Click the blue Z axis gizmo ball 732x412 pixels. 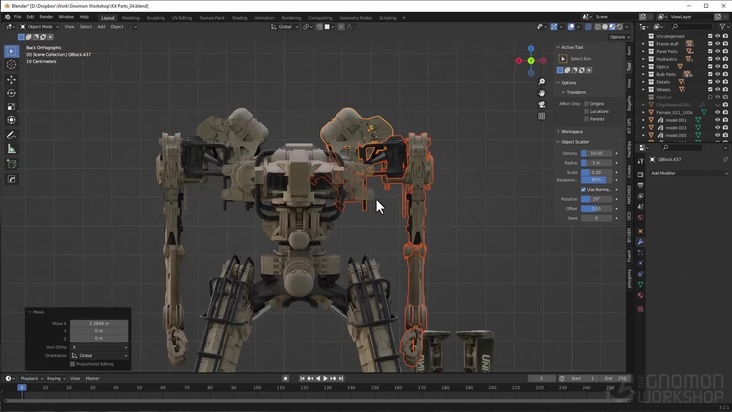(x=531, y=49)
